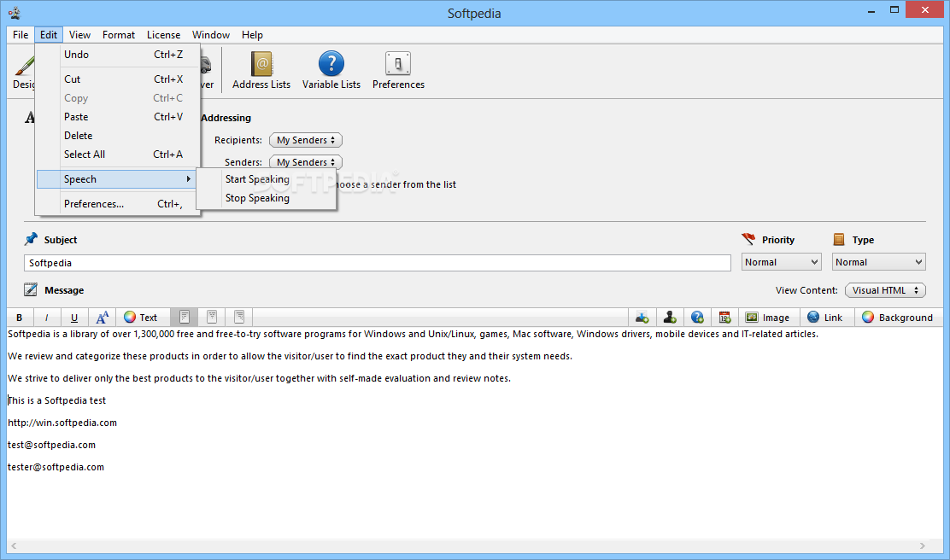
Task: Open the Window menu
Action: pos(211,34)
